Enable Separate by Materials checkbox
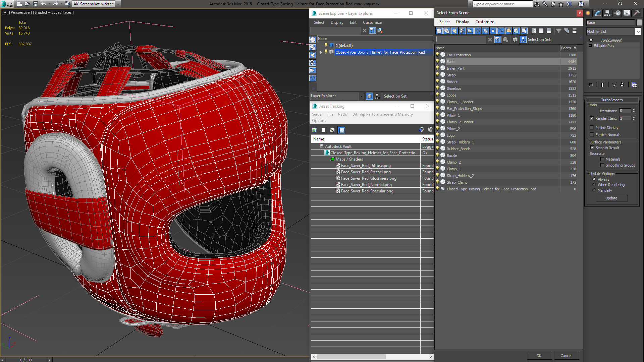The height and width of the screenshot is (362, 644). (602, 159)
